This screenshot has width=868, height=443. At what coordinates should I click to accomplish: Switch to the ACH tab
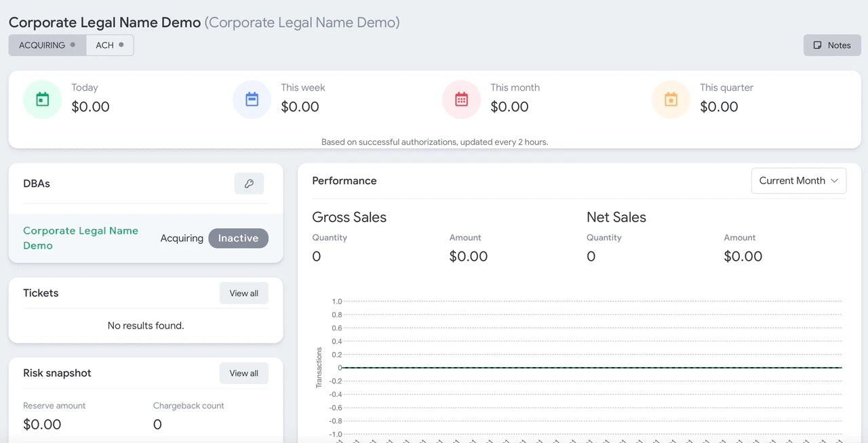point(105,45)
